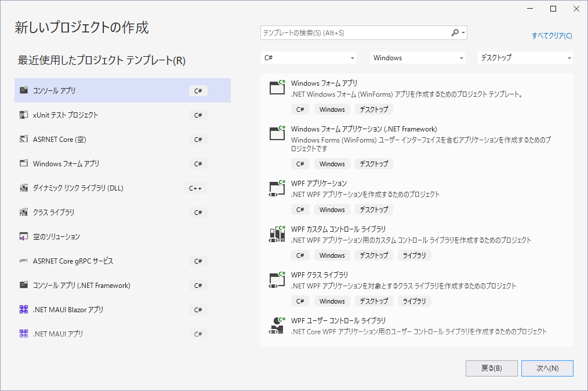This screenshot has width=588, height=391.
Task: Open the デスクトップ project type dropdown
Action: click(525, 58)
